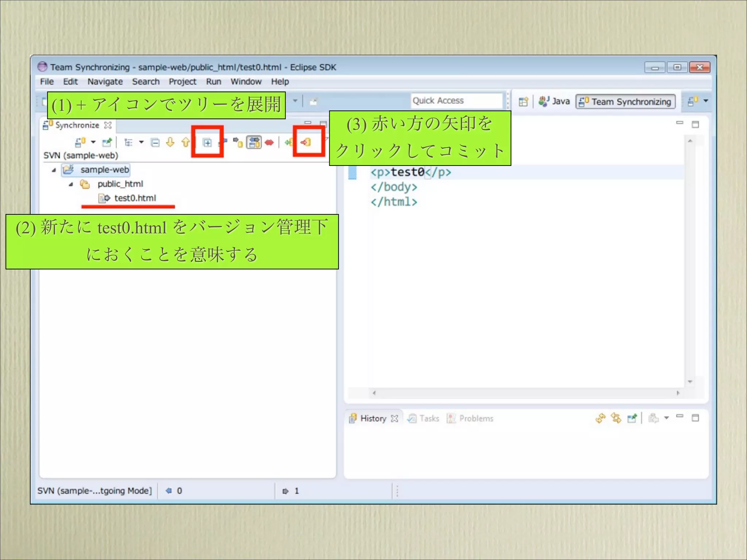This screenshot has height=560, width=747.
Task: Switch to the Java perspective
Action: pyautogui.click(x=554, y=101)
